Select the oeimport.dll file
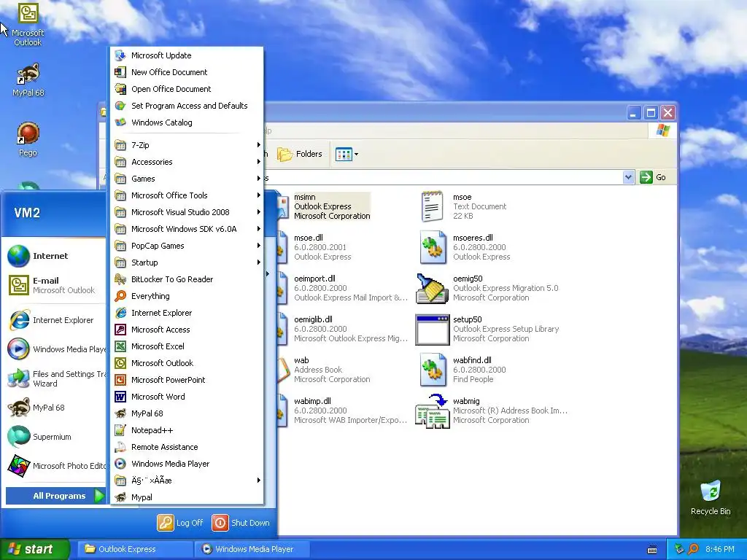Viewport: 747px width, 560px height. tap(343, 288)
